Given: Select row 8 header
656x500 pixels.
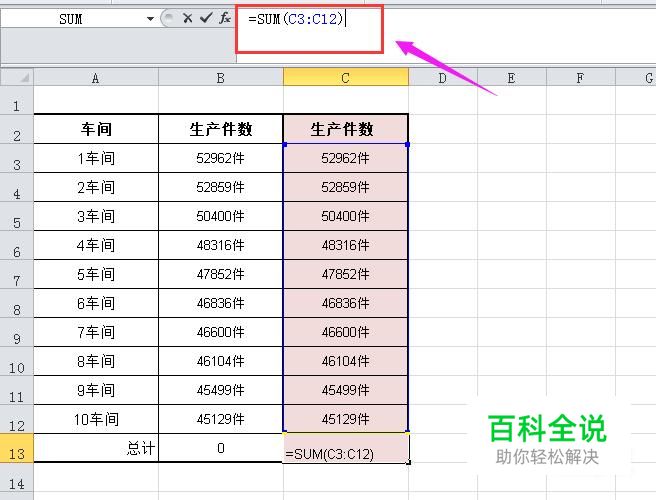Looking at the screenshot, I should [x=17, y=303].
